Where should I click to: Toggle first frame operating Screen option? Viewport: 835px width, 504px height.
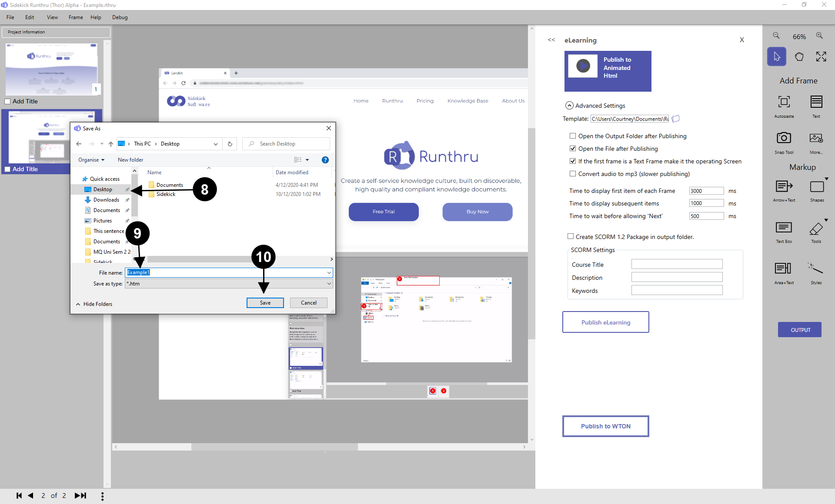[573, 161]
